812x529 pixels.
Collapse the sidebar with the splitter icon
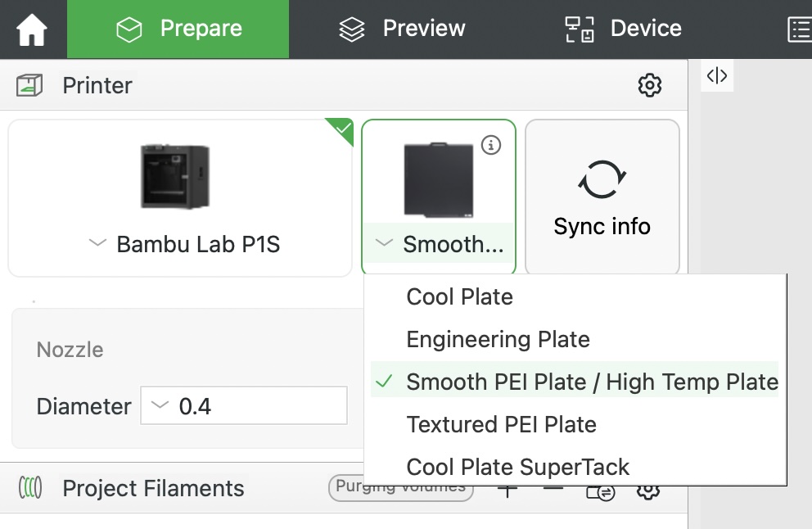717,76
